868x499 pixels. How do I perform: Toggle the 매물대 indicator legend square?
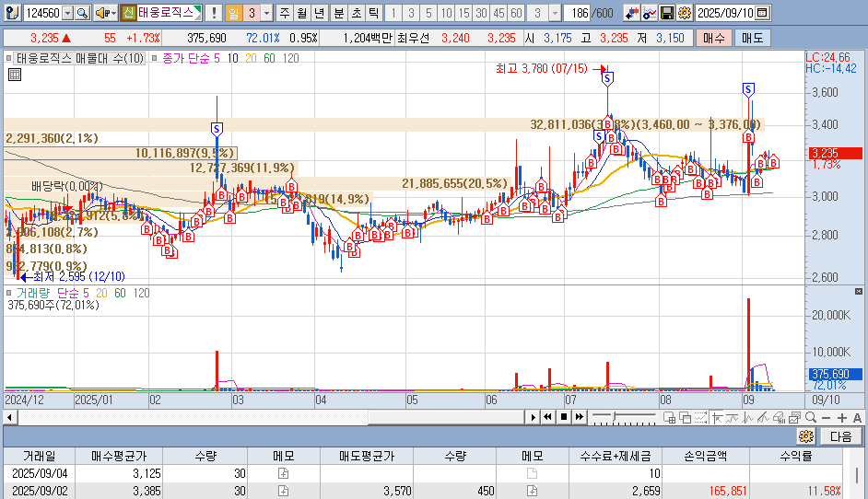point(9,58)
